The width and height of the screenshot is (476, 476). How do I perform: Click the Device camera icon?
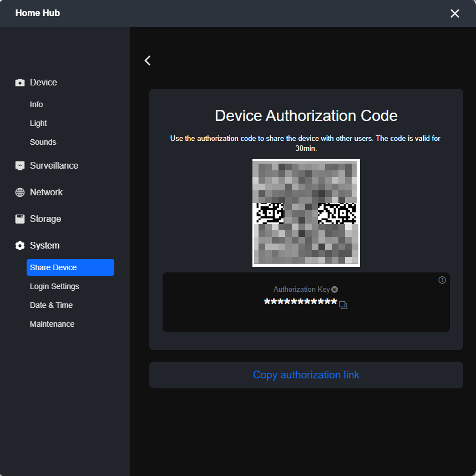pos(20,82)
